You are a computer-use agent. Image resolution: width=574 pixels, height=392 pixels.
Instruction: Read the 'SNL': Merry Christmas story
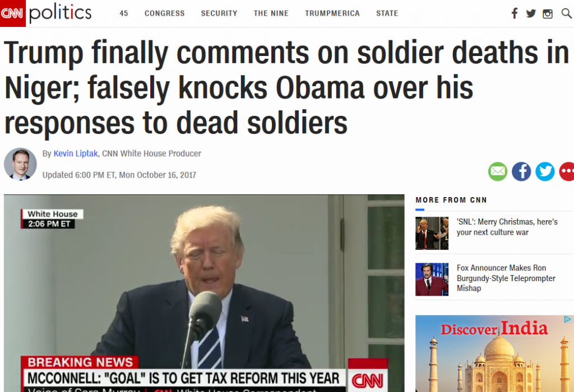(507, 227)
